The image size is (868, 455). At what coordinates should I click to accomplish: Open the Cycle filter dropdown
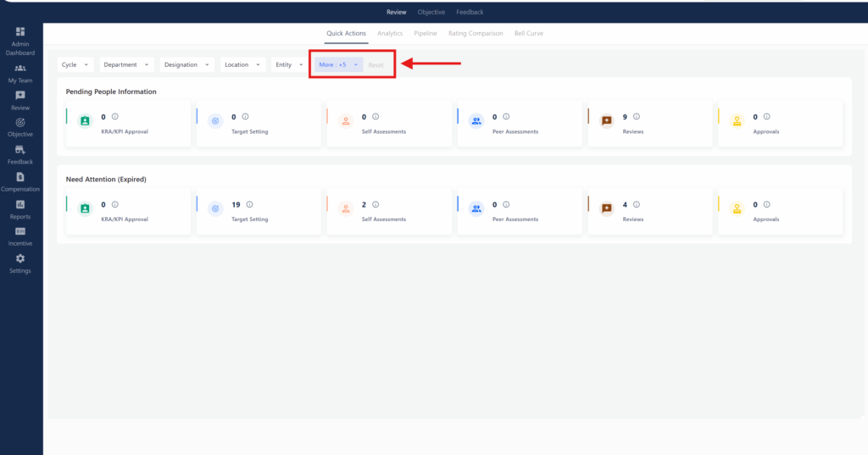tap(75, 64)
